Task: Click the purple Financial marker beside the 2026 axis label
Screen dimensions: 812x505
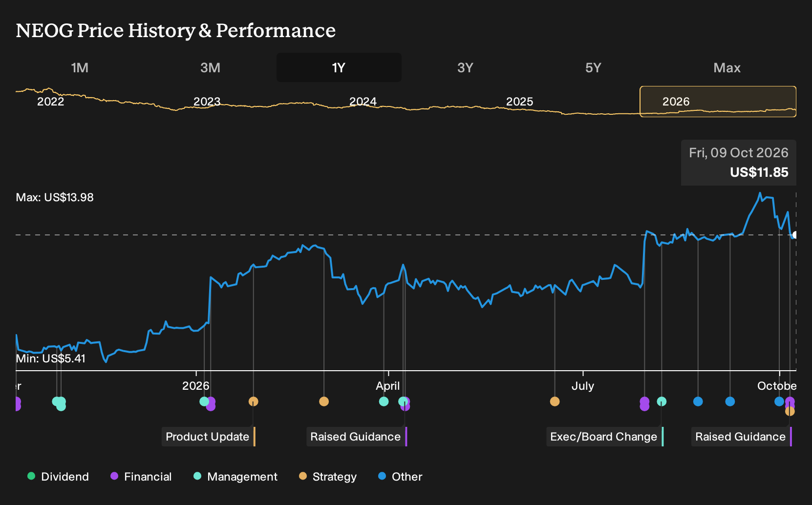Action: 211,404
